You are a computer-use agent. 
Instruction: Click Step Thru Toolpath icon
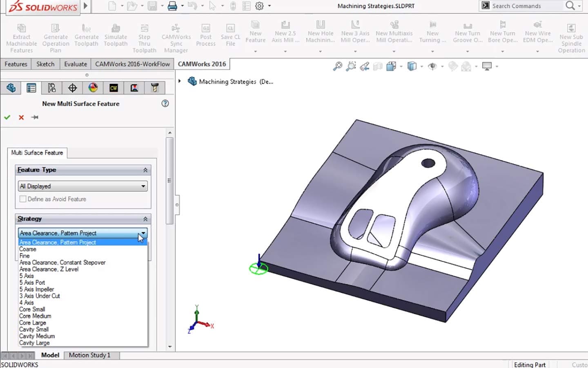point(144,28)
